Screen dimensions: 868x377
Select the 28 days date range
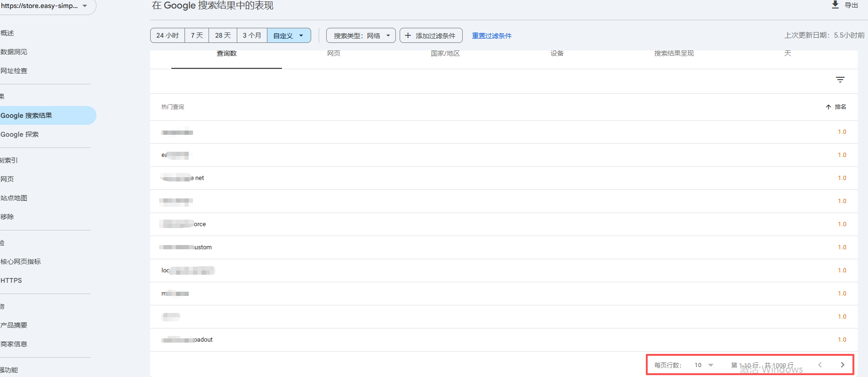pyautogui.click(x=223, y=35)
